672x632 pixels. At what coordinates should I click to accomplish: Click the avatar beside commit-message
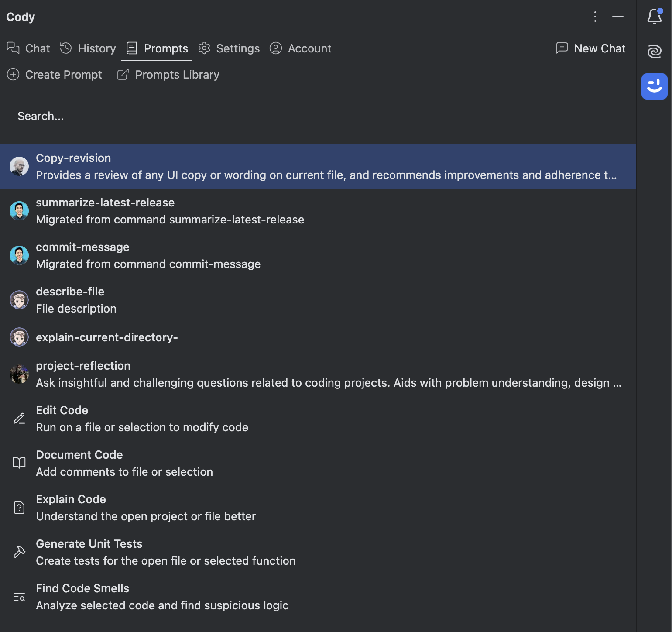tap(19, 255)
